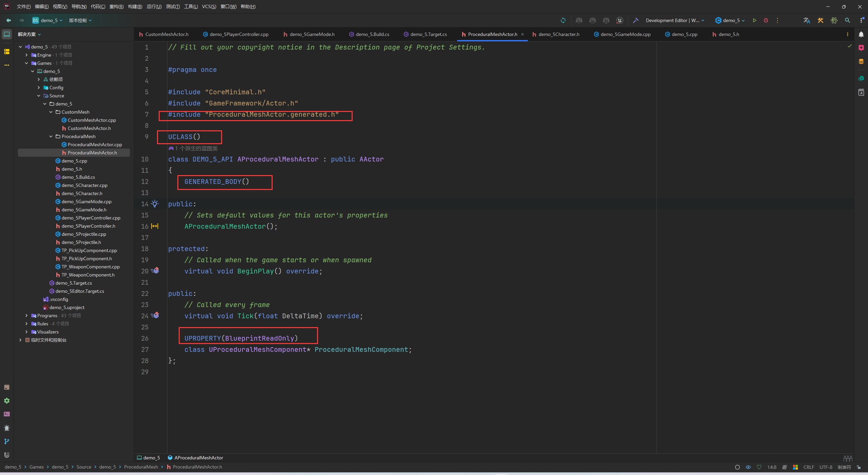Image resolution: width=868 pixels, height=475 pixels.
Task: Click the Unreal Engine status icon
Action: 619,20
